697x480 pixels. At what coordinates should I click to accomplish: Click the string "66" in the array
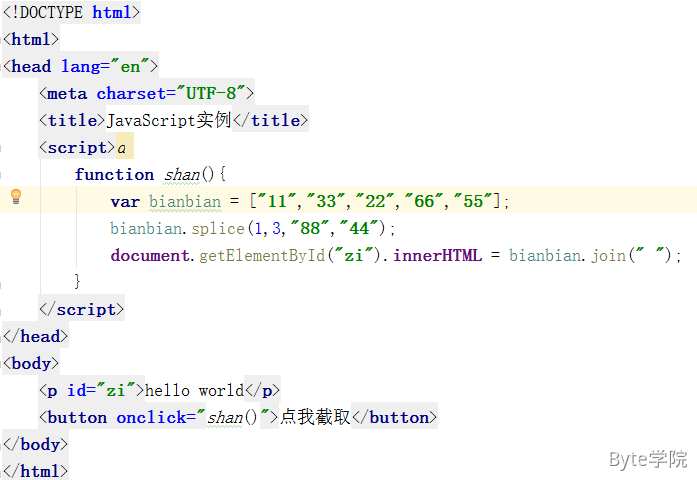tap(424, 201)
